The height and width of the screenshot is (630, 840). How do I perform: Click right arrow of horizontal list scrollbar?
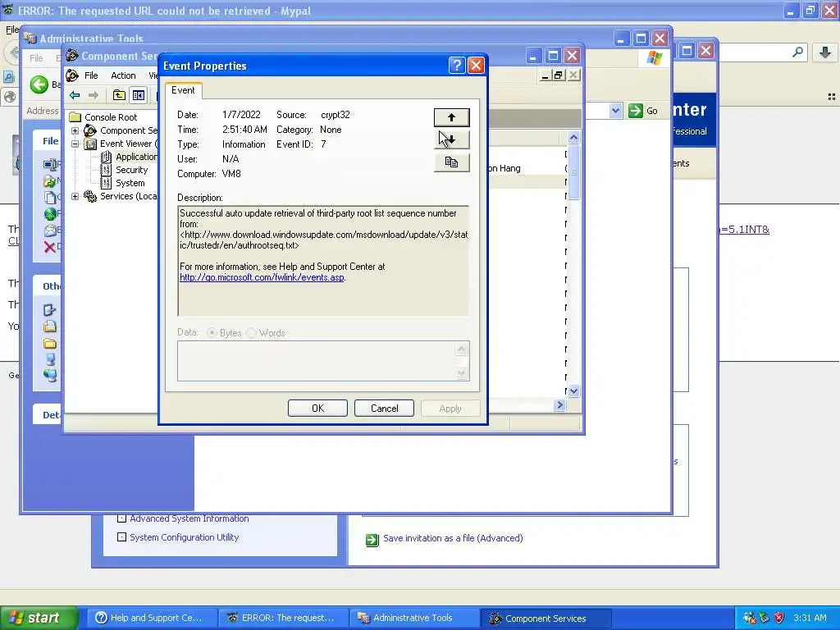[x=560, y=405]
